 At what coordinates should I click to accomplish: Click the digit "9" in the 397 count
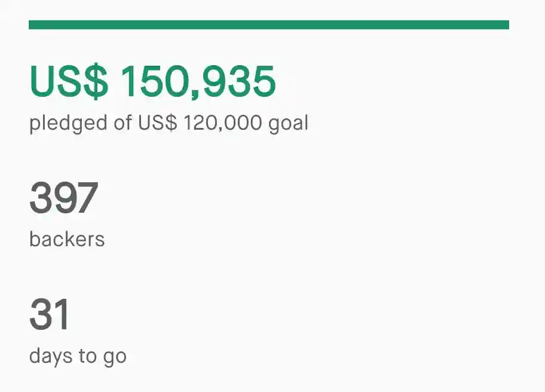point(63,199)
